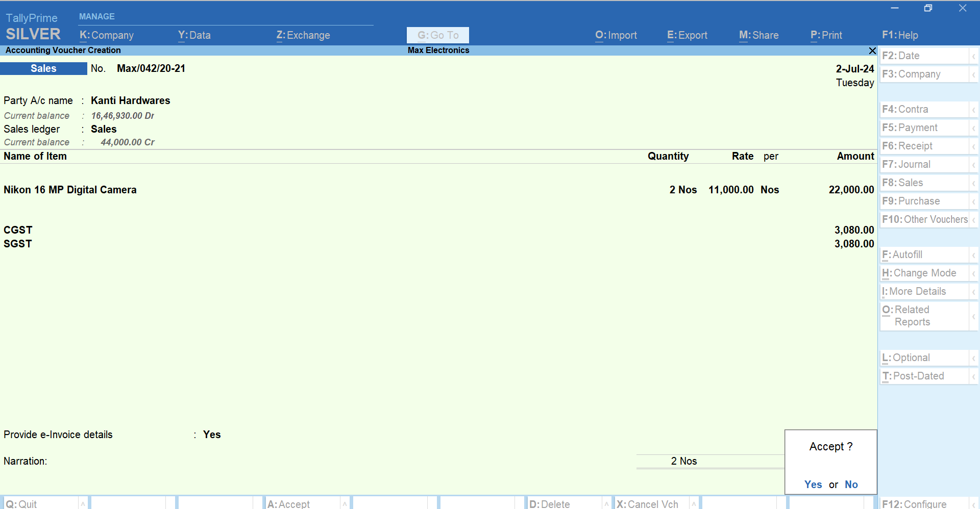Select the Nikon 16 MP Digital Camera item
Screen dimensions: 980x509
[x=70, y=190]
